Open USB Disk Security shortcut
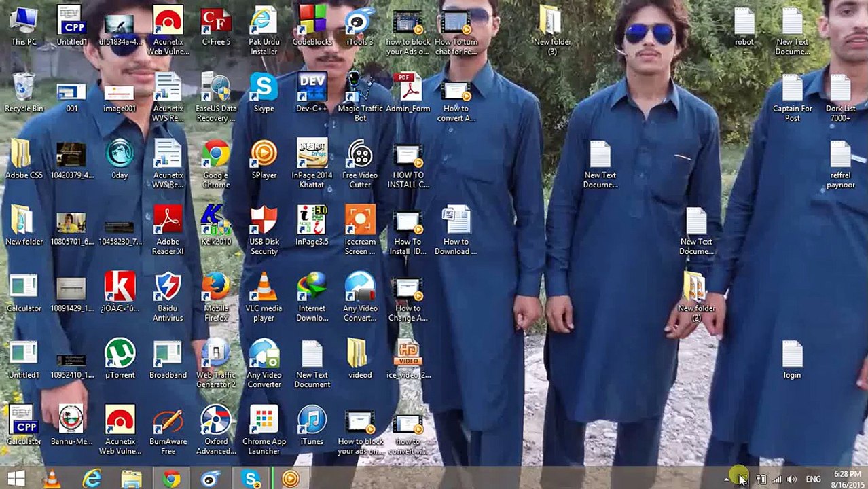This screenshot has width=868, height=489. [264, 232]
